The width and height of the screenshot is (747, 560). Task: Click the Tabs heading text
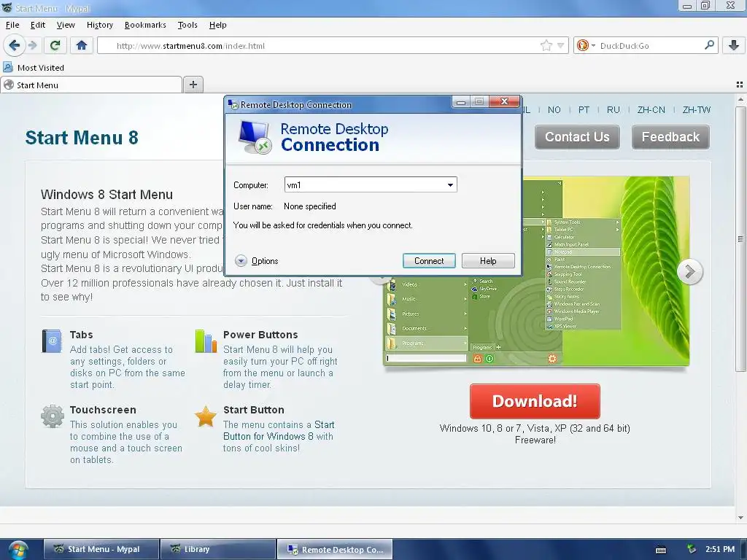point(82,335)
